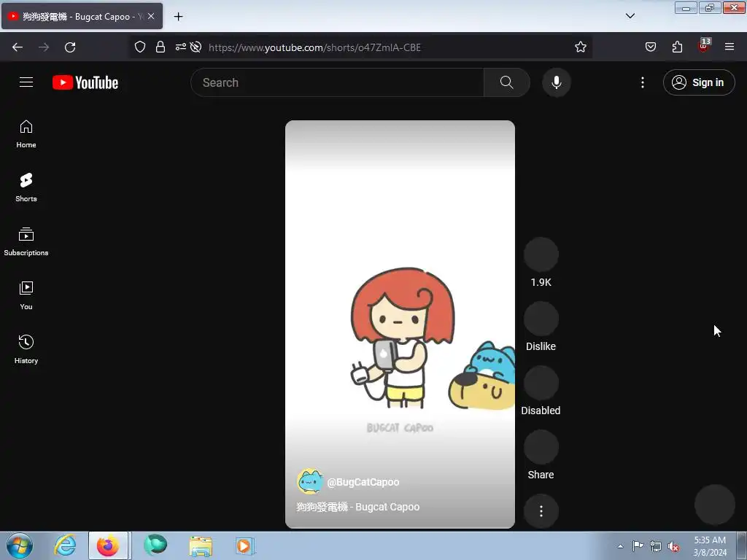
Task: Open the green globe taskbar app
Action: 155,545
